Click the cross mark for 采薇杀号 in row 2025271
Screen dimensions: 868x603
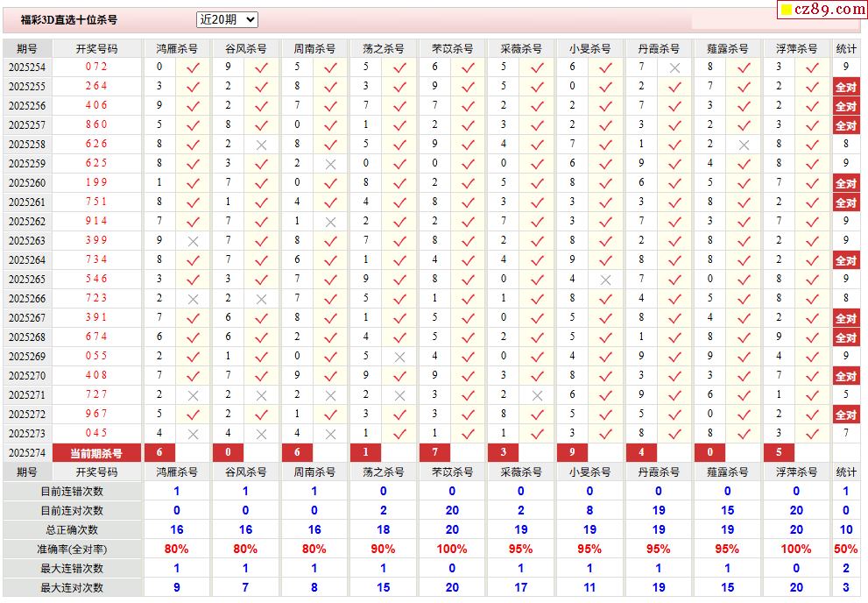point(537,395)
